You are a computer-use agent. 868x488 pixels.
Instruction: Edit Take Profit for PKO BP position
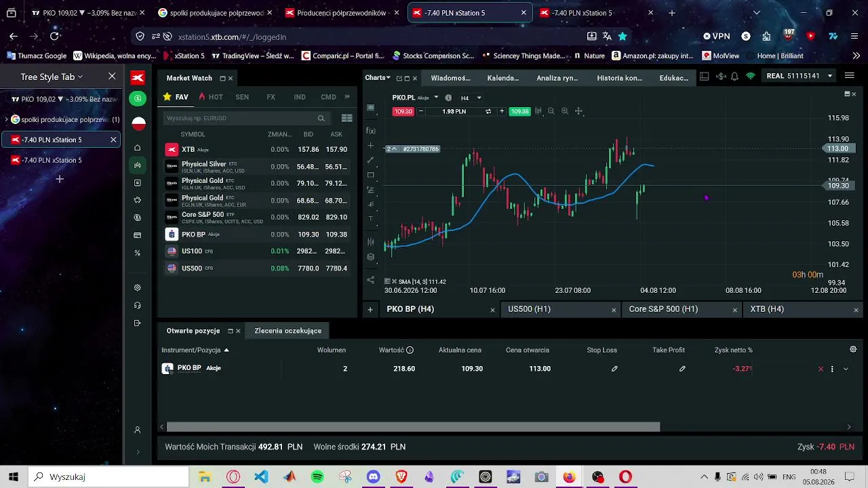pyautogui.click(x=682, y=369)
